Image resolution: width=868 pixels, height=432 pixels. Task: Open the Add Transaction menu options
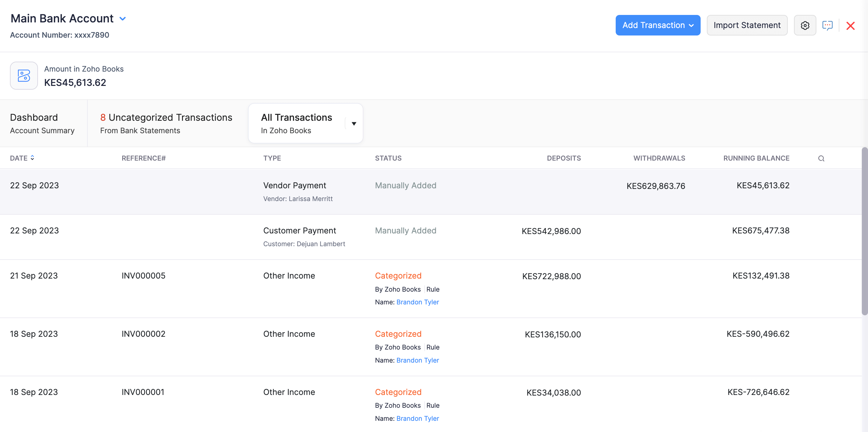point(657,25)
